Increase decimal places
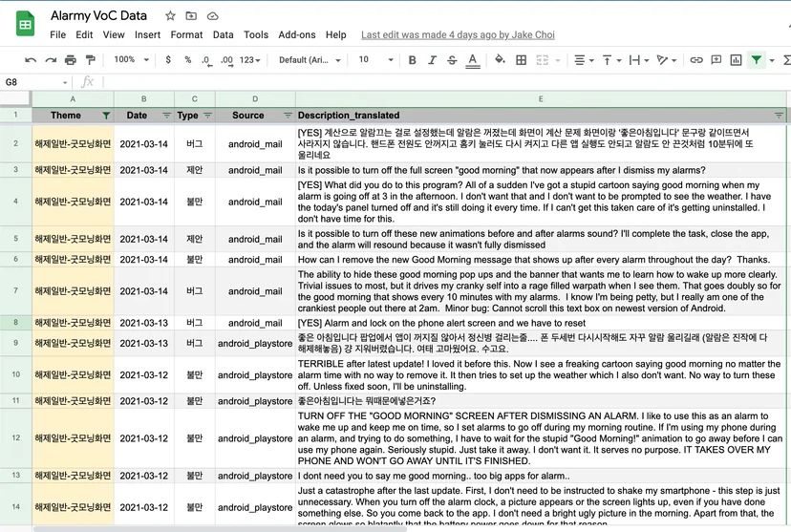The height and width of the screenshot is (532, 791). click(x=226, y=60)
